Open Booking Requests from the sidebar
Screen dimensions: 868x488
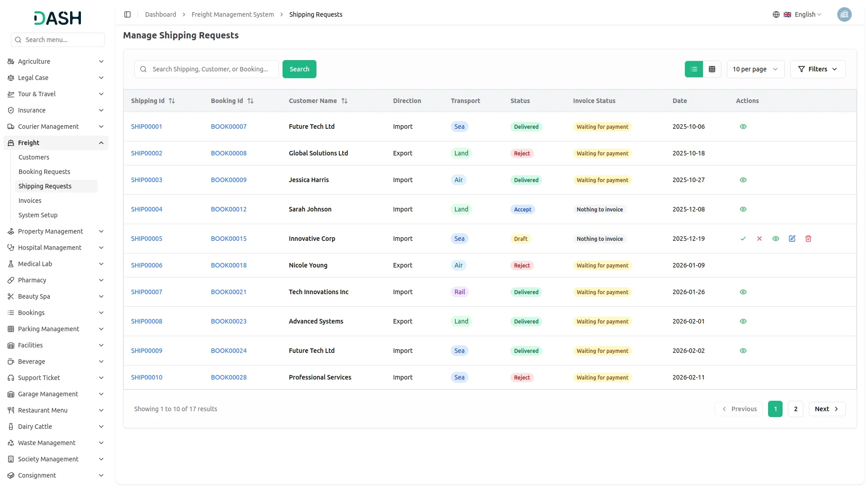point(44,171)
